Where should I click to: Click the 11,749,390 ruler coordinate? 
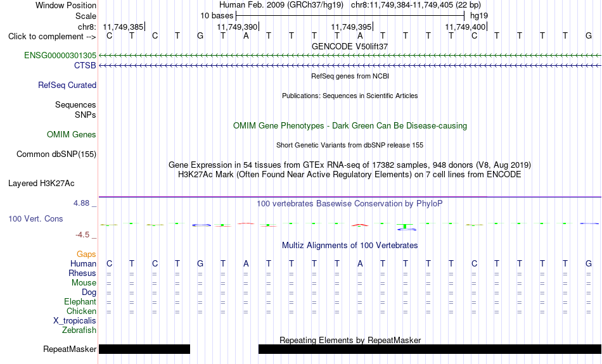tap(237, 27)
